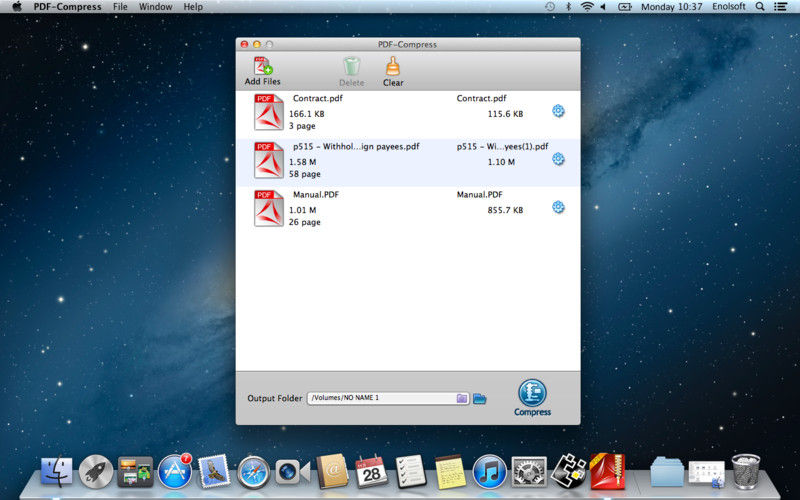Open Safari compass in the Dock
Image resolution: width=800 pixels, height=500 pixels.
tap(254, 472)
